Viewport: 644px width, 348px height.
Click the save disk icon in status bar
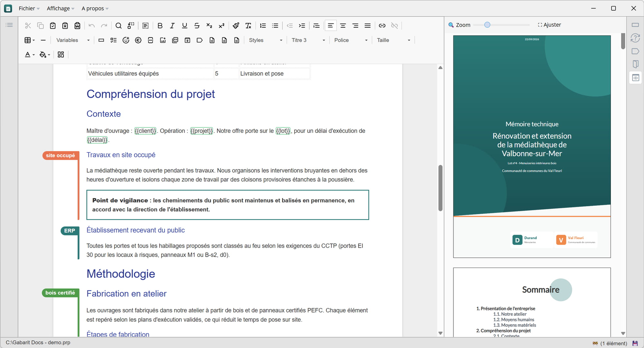pos(635,343)
